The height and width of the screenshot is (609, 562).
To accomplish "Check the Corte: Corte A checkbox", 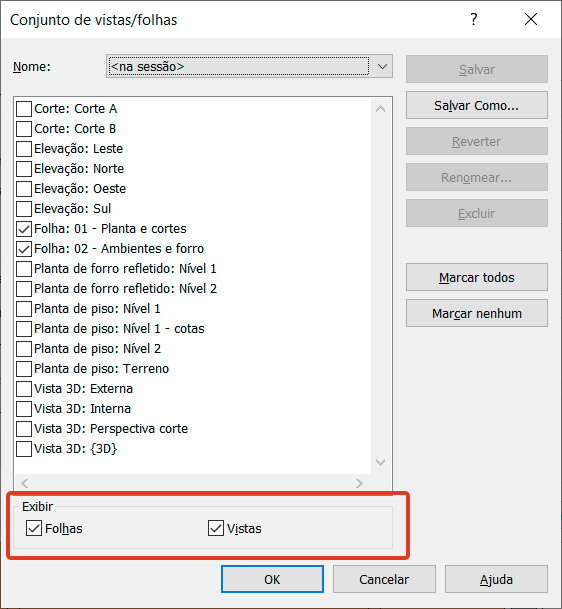I will coord(24,109).
